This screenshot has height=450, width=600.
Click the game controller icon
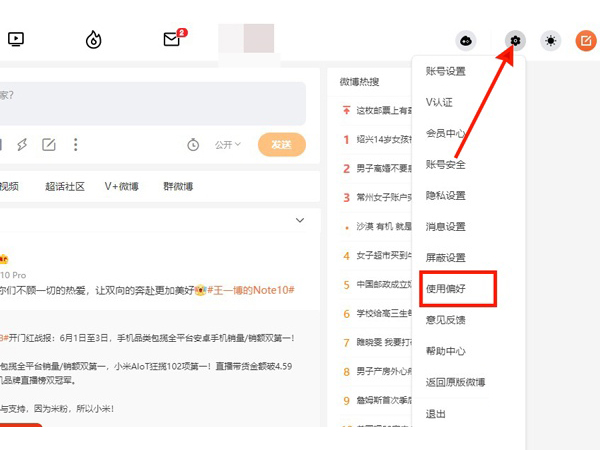point(465,41)
